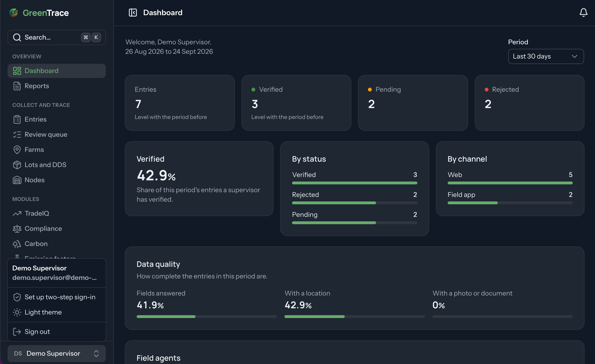Image resolution: width=595 pixels, height=364 pixels.
Task: Click the Field agents section heading
Action: (158, 358)
